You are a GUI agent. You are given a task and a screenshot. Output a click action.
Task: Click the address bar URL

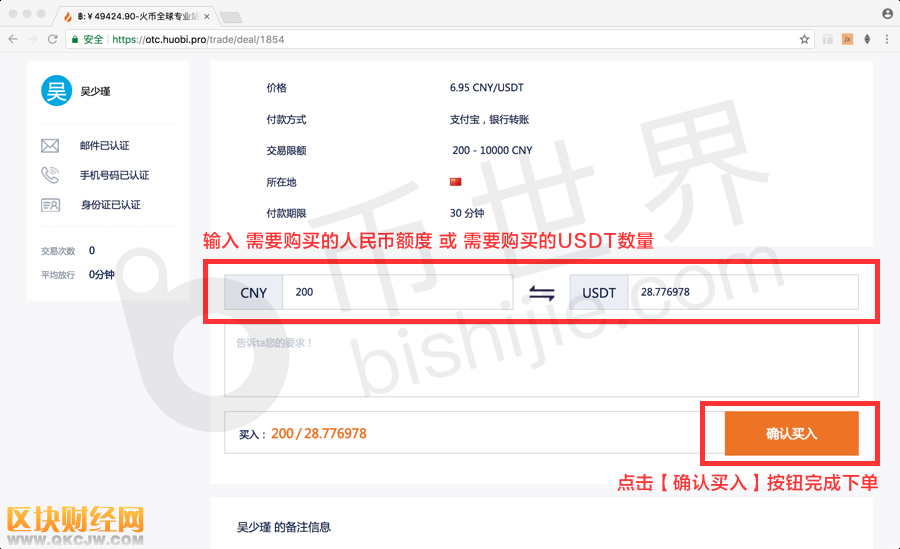click(198, 39)
